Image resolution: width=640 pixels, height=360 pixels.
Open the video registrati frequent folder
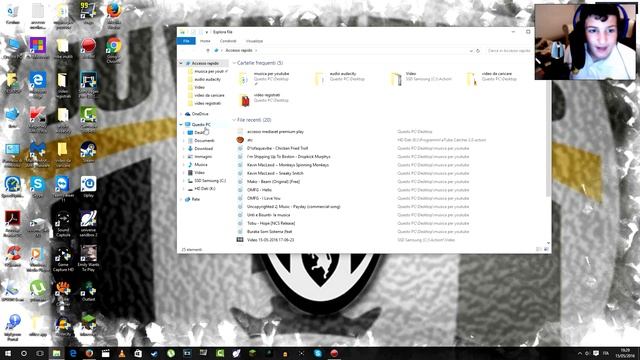(265, 100)
